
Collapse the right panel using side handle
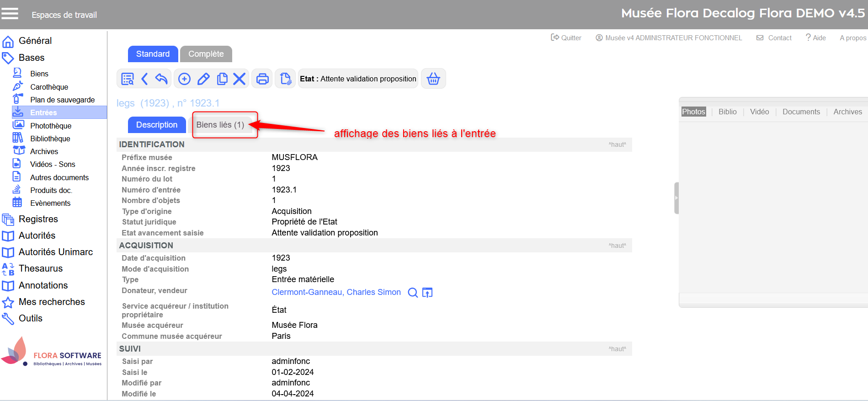click(x=676, y=198)
